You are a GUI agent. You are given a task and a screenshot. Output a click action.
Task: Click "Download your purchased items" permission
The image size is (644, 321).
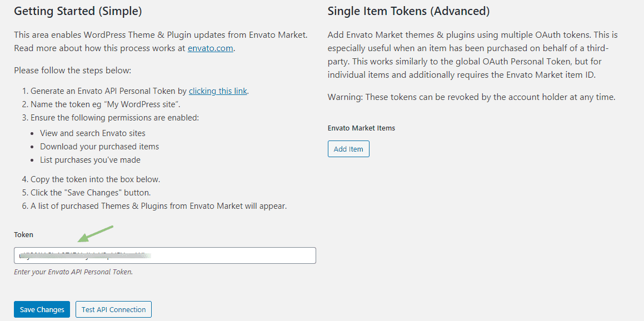pos(99,147)
